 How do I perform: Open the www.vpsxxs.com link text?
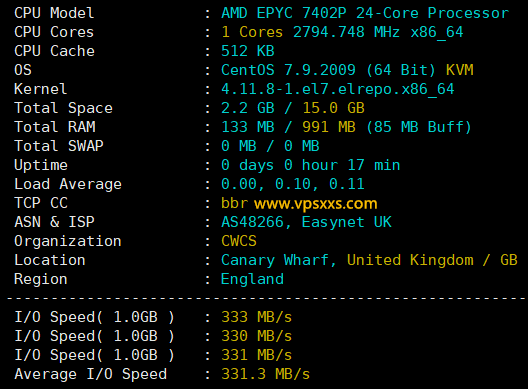316,204
